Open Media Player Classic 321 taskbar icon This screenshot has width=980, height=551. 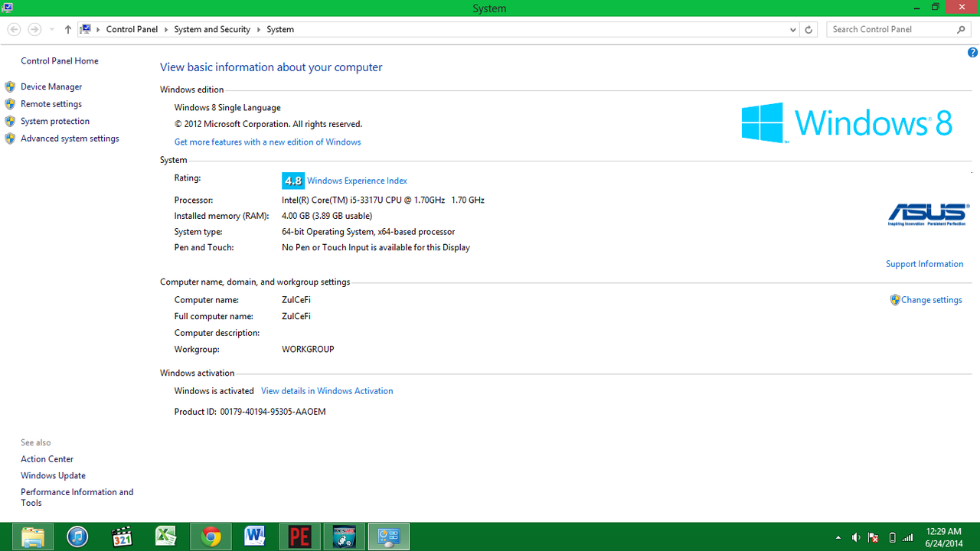122,536
